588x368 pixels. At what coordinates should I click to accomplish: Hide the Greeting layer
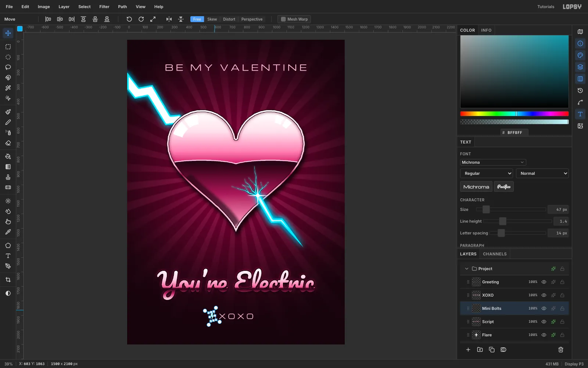point(544,282)
